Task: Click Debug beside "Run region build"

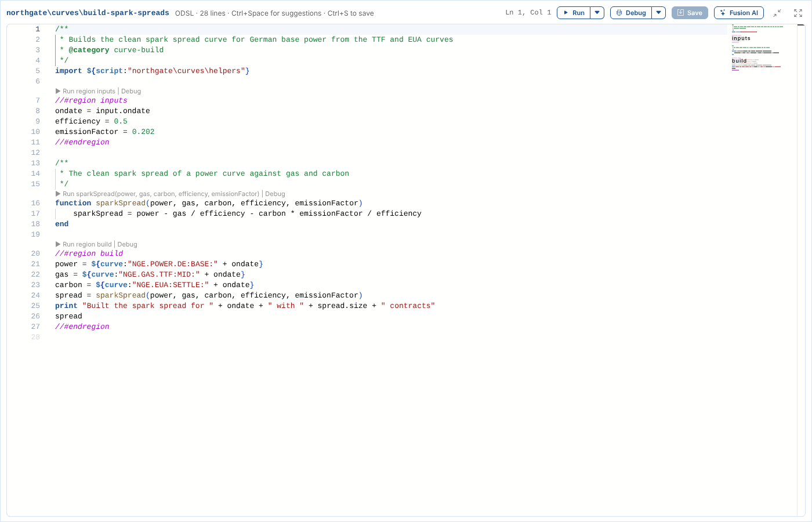Action: pos(127,244)
